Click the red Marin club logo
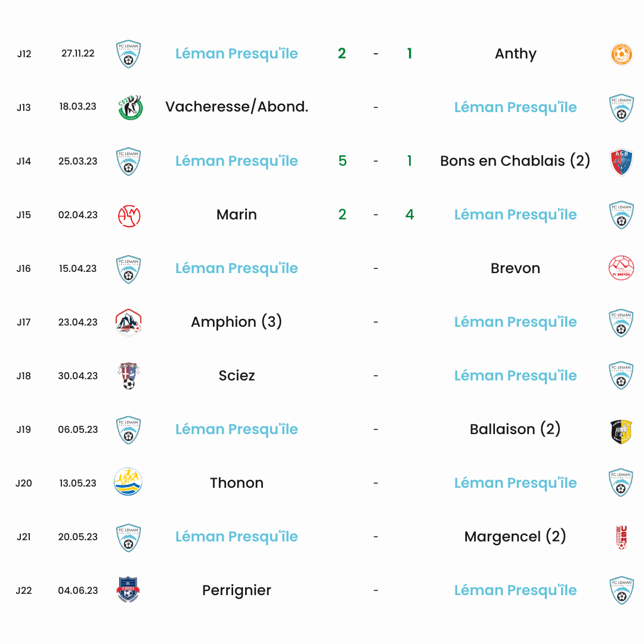Viewport: 644px width, 644px height. pos(129,215)
